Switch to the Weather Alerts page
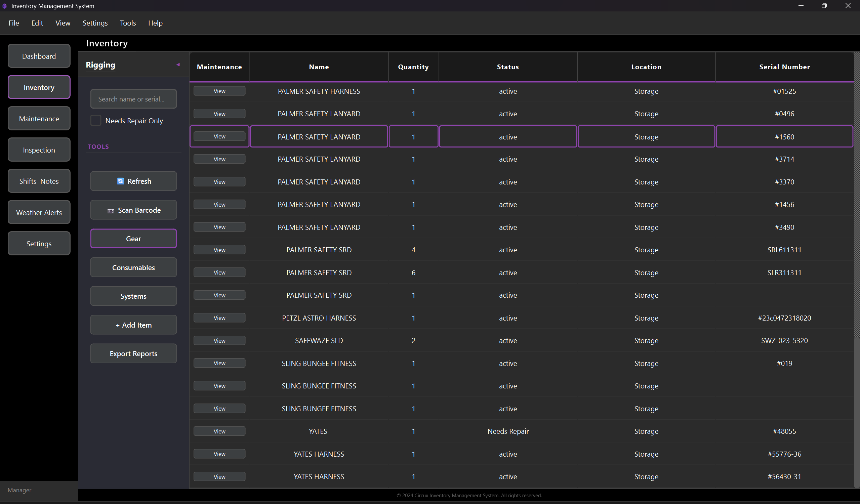The width and height of the screenshot is (860, 504). click(39, 212)
